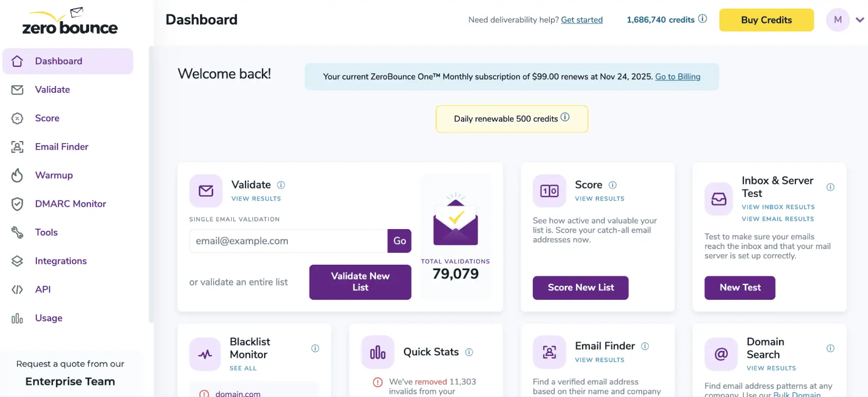This screenshot has height=397, width=868.
Task: Open the Warmup flame icon
Action: tap(17, 175)
